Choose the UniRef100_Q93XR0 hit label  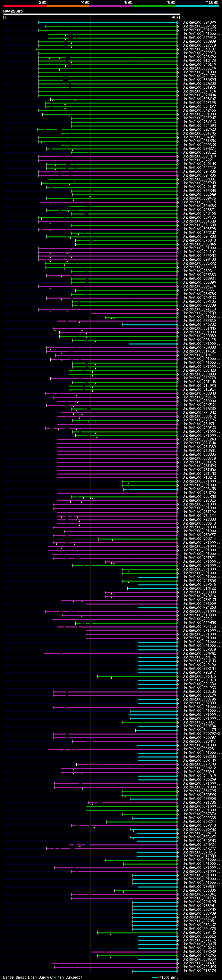[x=199, y=57]
